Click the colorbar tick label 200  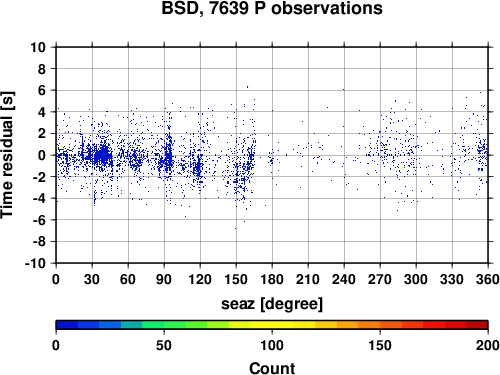(488, 345)
